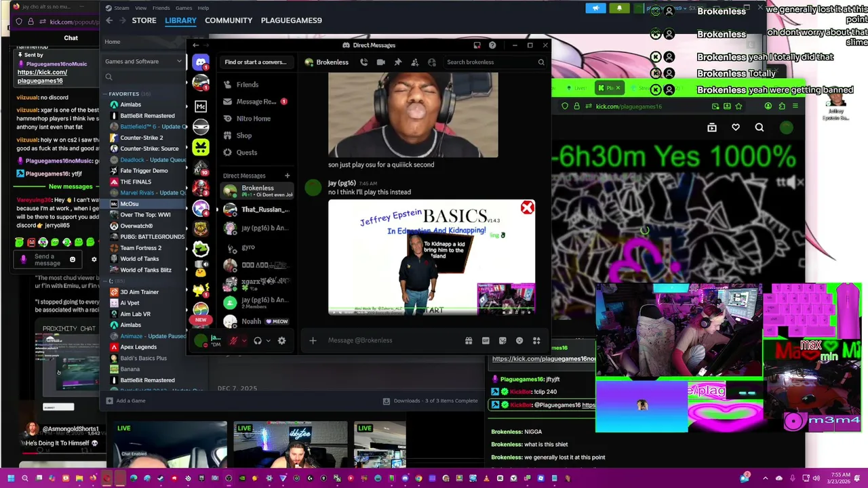Screen dimensions: 868x488
Task: Open the Games menu in Steam
Action: point(184,8)
